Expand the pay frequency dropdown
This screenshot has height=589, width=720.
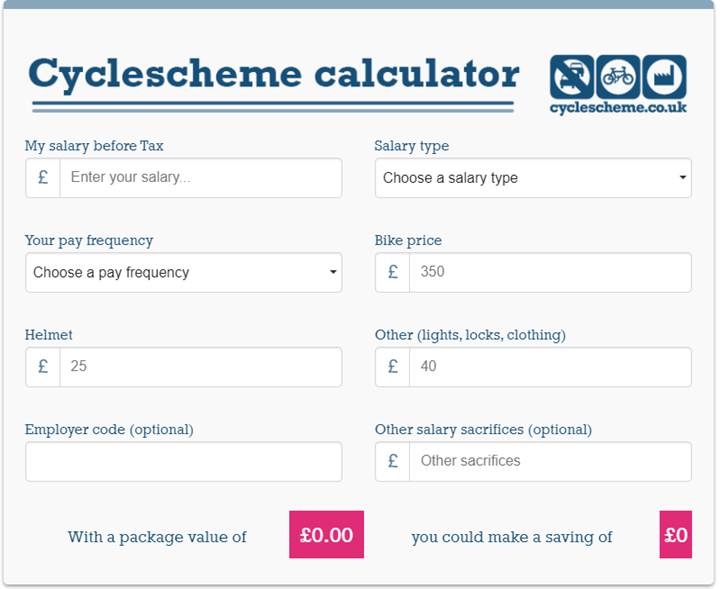[x=183, y=272]
